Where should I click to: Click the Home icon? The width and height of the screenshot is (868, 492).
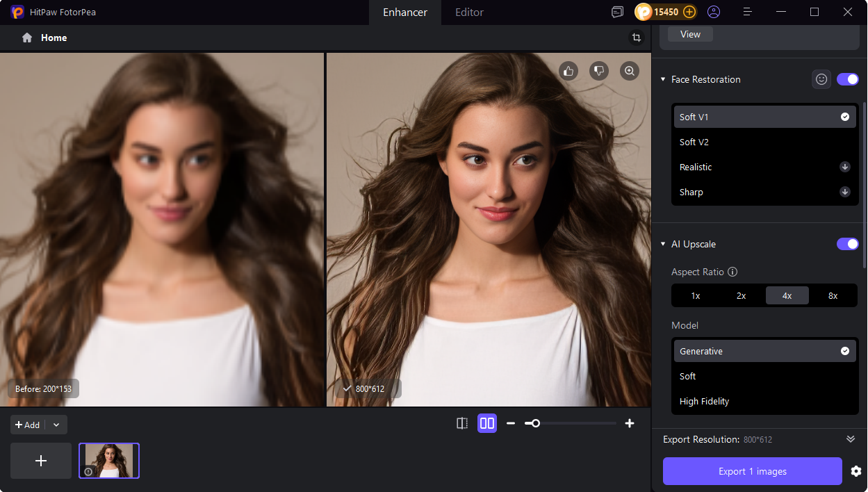point(26,38)
